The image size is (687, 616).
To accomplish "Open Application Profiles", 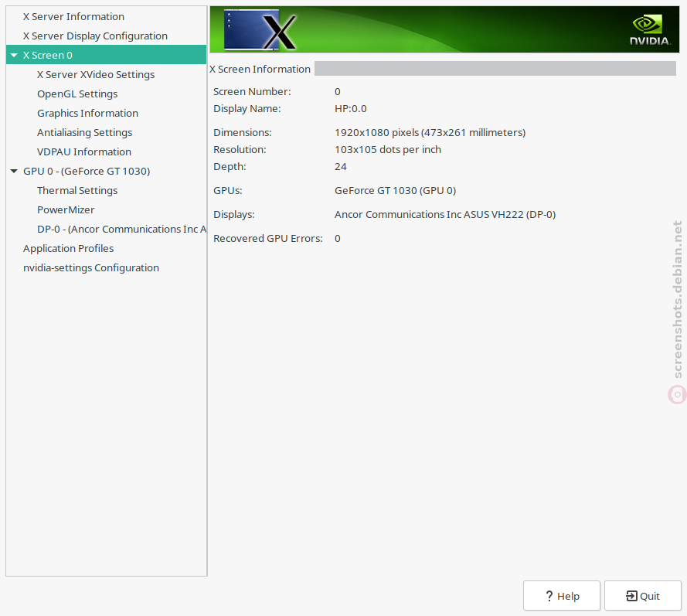I will coord(68,248).
